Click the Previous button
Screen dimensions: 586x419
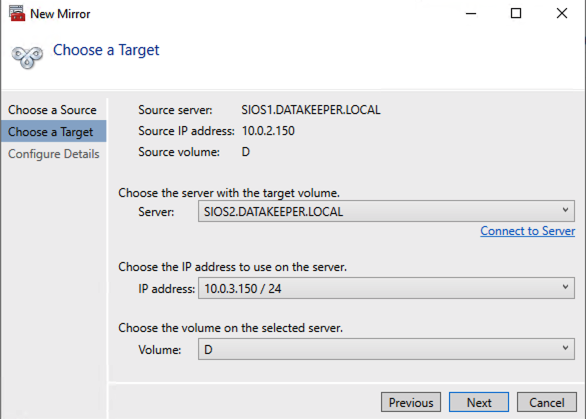click(x=411, y=402)
